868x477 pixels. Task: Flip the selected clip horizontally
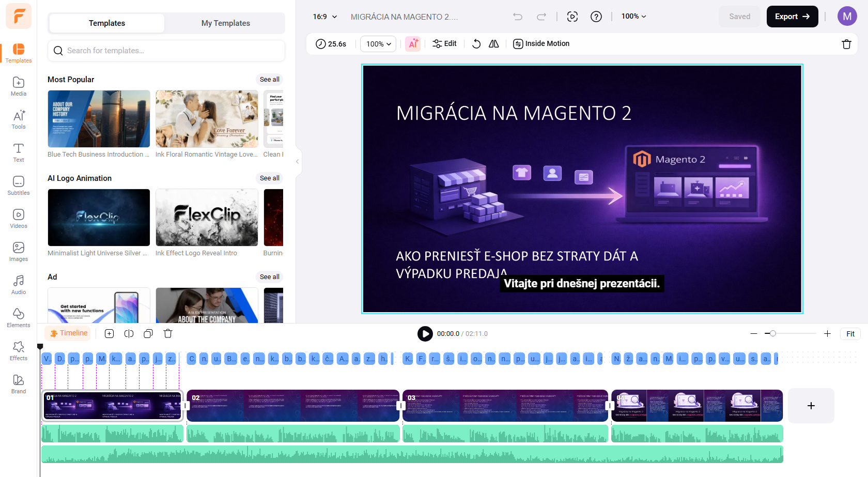[493, 43]
